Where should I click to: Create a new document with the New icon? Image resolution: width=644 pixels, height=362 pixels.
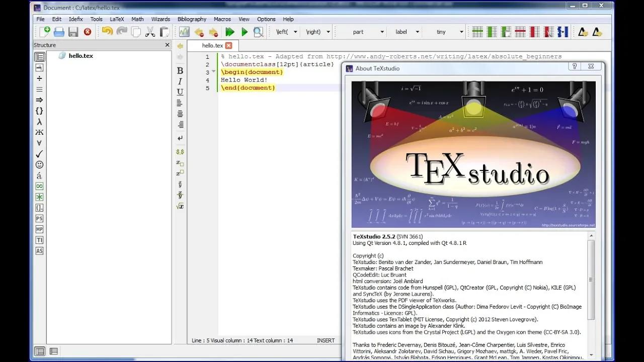45,32
